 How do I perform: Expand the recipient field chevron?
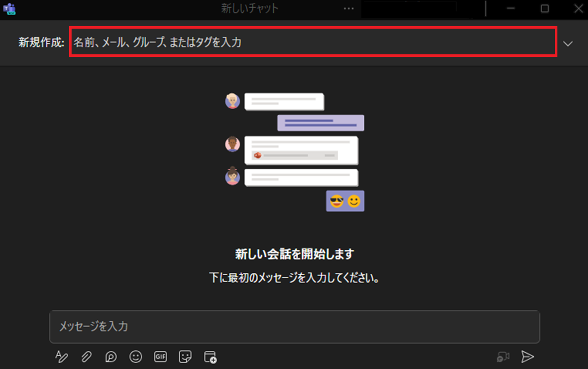[568, 43]
